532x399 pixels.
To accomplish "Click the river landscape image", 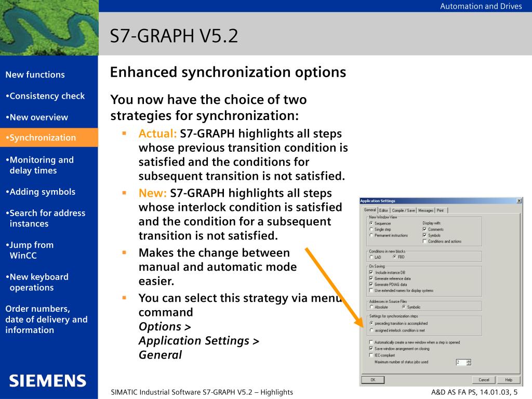I will (49, 28).
